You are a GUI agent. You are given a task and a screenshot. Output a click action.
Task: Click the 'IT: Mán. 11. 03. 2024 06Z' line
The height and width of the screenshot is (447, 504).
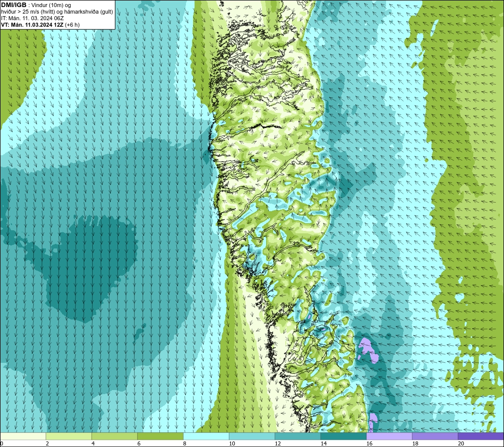pyautogui.click(x=32, y=18)
